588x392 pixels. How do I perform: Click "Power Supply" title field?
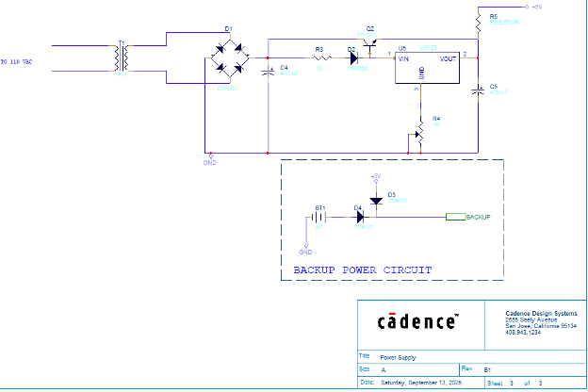pyautogui.click(x=399, y=357)
